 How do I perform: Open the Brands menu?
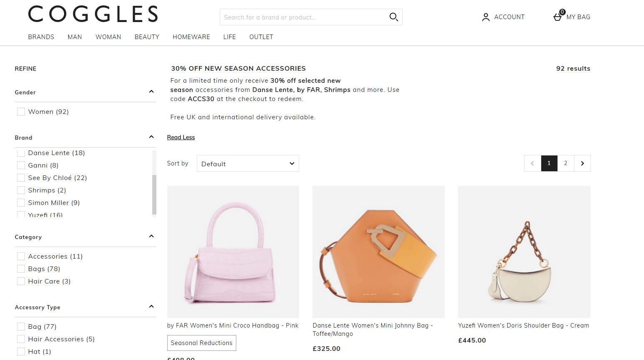coord(41,37)
